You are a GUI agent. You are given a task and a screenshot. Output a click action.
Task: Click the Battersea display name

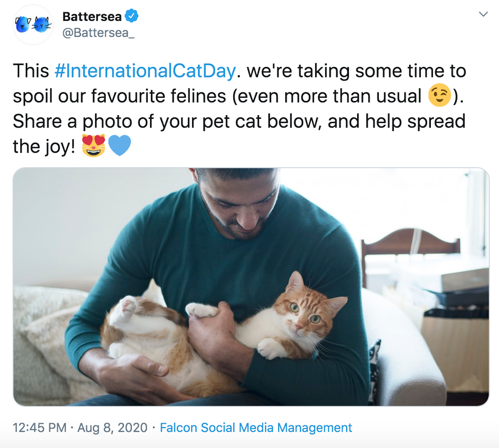tap(92, 17)
